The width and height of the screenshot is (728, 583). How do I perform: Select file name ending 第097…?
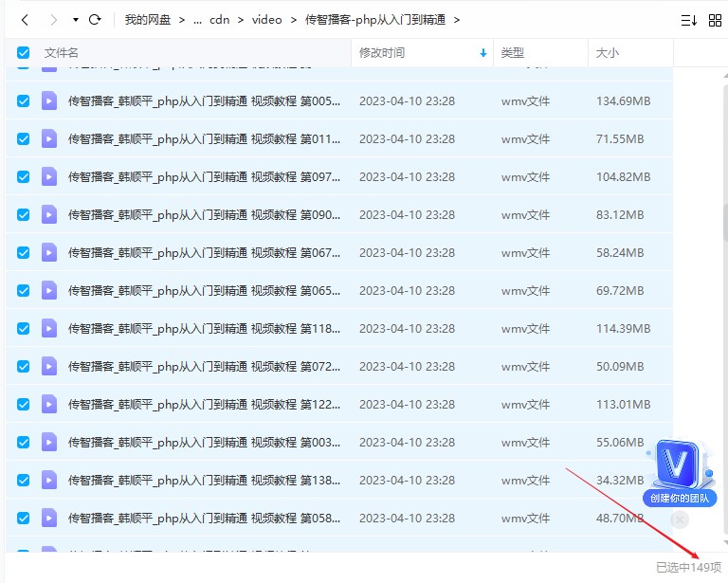[x=205, y=177]
